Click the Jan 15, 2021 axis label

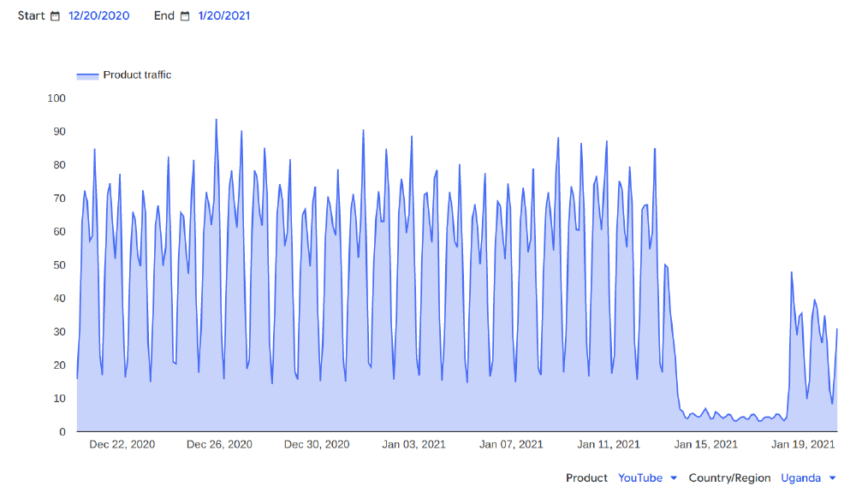(706, 444)
